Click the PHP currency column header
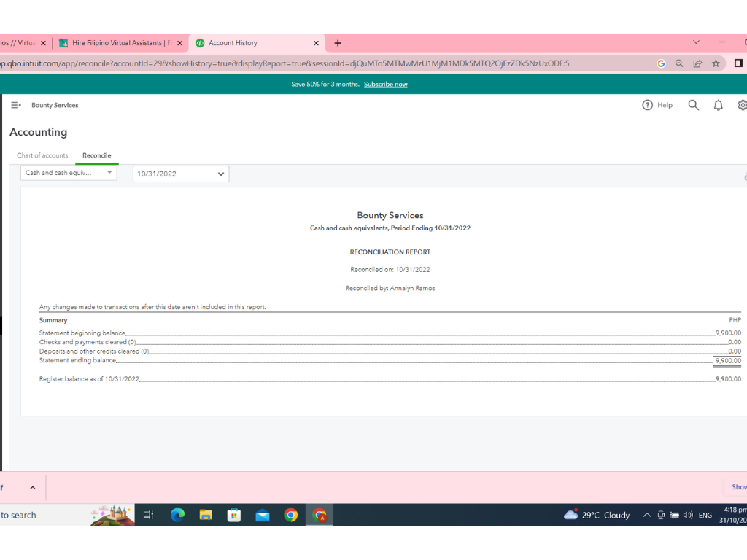 735,320
